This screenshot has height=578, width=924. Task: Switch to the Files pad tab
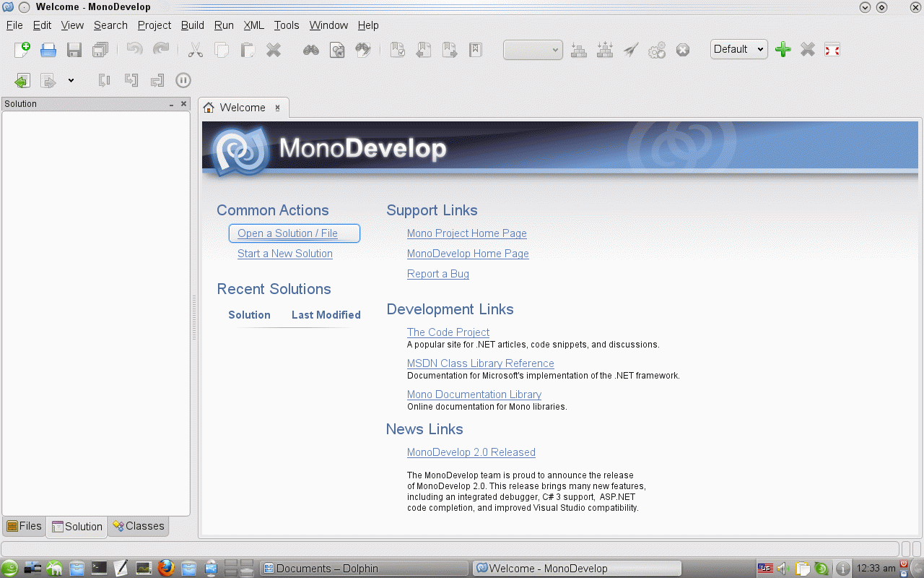(25, 526)
